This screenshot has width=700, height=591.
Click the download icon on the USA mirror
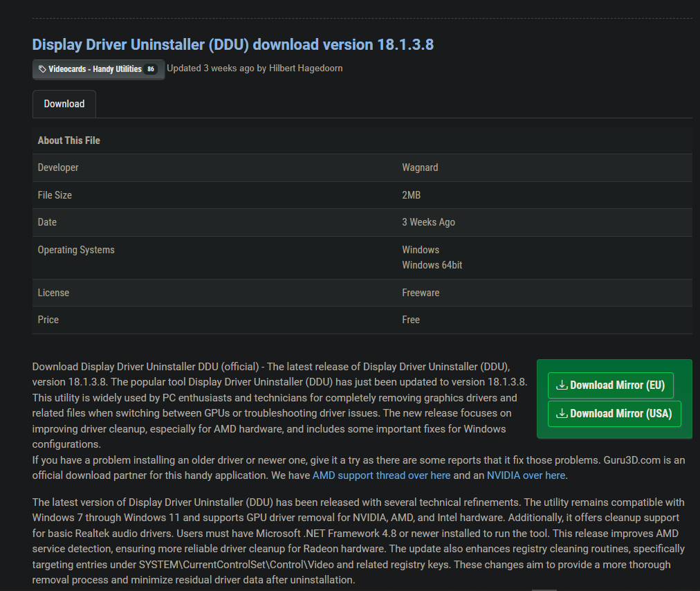click(562, 414)
